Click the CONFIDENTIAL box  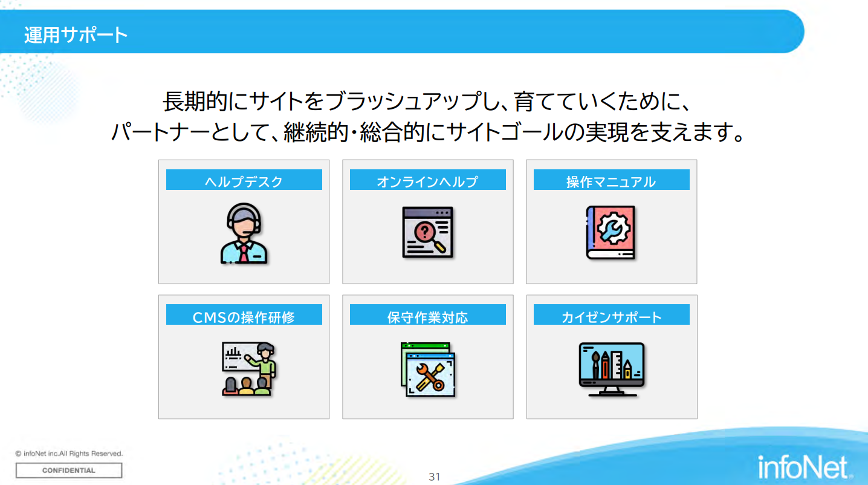click(x=69, y=470)
